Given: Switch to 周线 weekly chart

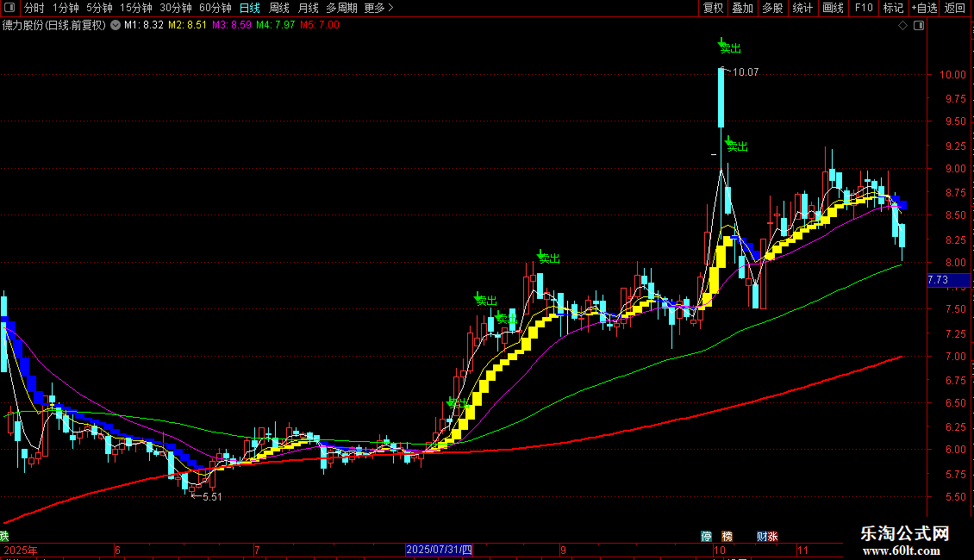Looking at the screenshot, I should click(279, 8).
